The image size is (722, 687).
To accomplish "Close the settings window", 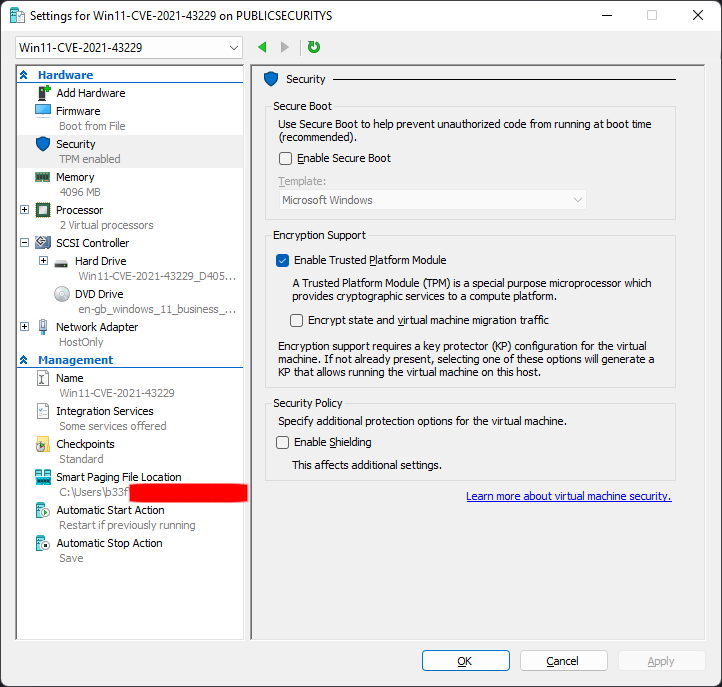I will pyautogui.click(x=698, y=15).
